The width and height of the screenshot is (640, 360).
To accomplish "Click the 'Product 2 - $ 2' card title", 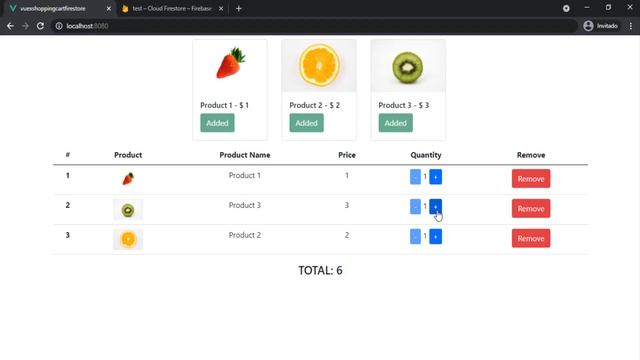I will coord(315,105).
